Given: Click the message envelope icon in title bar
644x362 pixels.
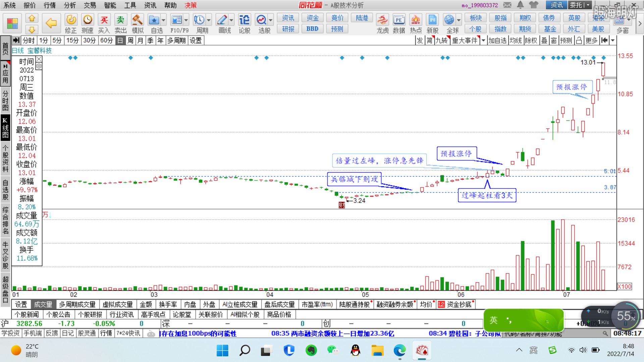Looking at the screenshot, I should point(507,5).
